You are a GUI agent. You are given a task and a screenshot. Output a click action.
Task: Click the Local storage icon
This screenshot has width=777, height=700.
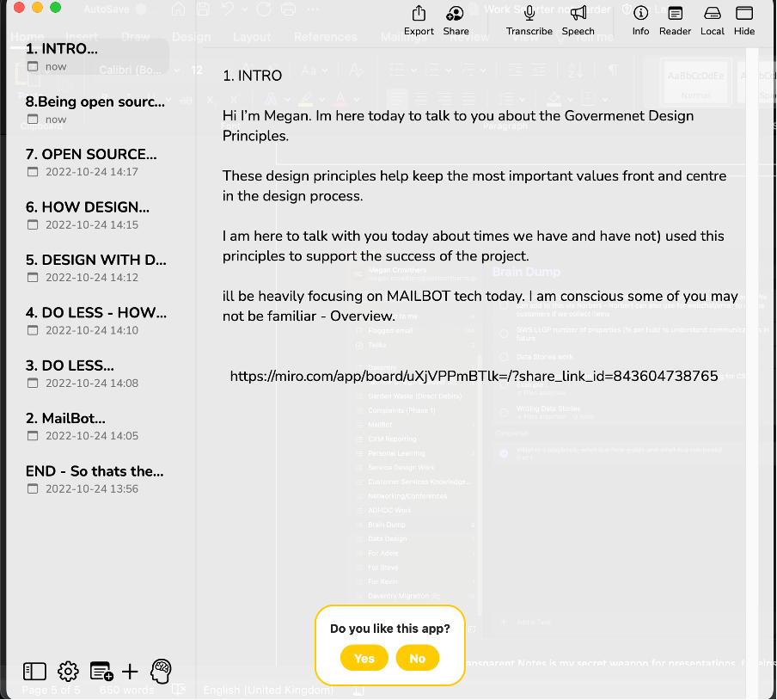coord(712,14)
